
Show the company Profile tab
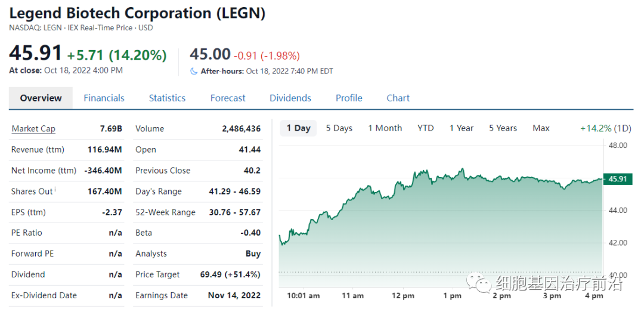pos(349,98)
